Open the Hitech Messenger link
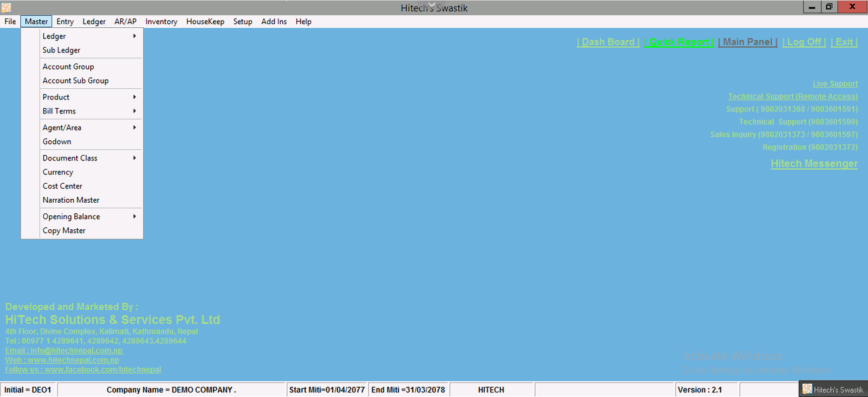 click(814, 164)
